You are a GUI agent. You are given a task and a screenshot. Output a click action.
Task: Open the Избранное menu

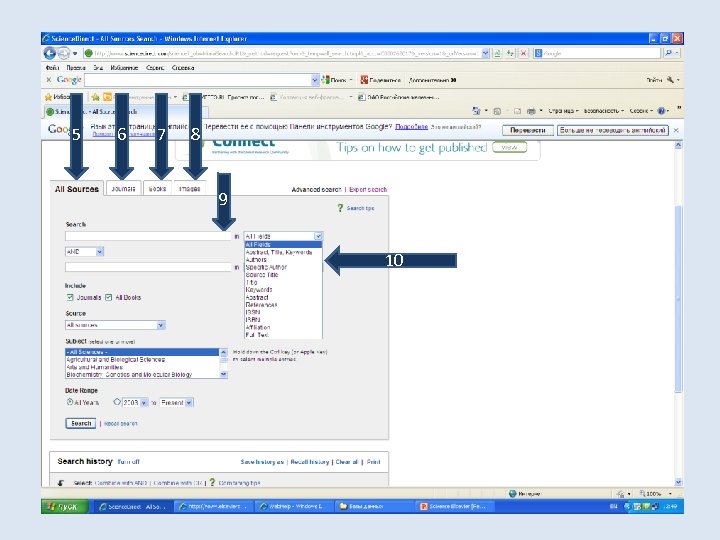click(124, 68)
